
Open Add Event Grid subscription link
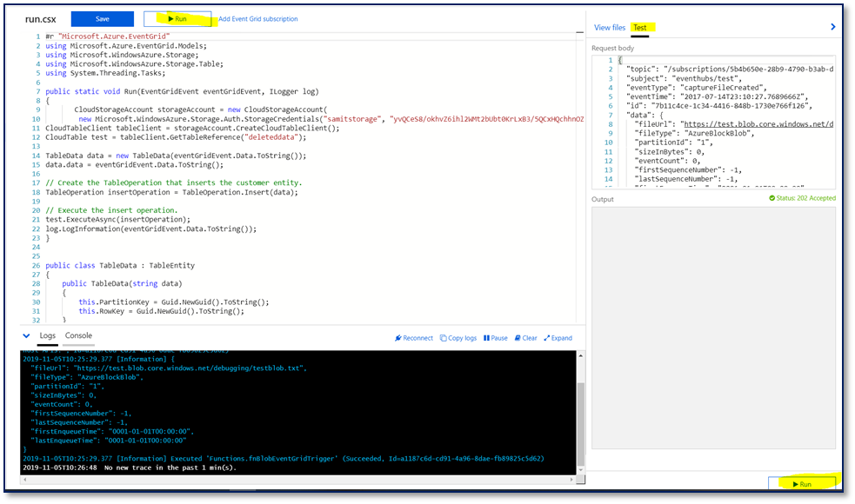click(x=258, y=19)
